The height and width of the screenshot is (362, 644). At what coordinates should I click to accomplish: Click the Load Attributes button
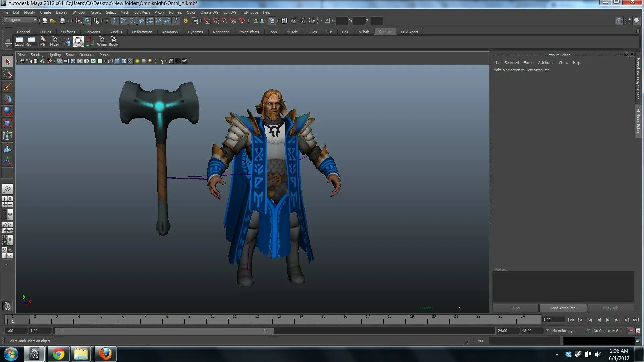pyautogui.click(x=562, y=308)
